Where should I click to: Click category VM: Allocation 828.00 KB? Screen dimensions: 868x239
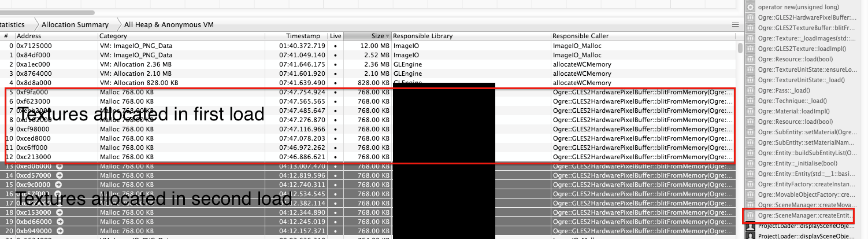coord(139,83)
